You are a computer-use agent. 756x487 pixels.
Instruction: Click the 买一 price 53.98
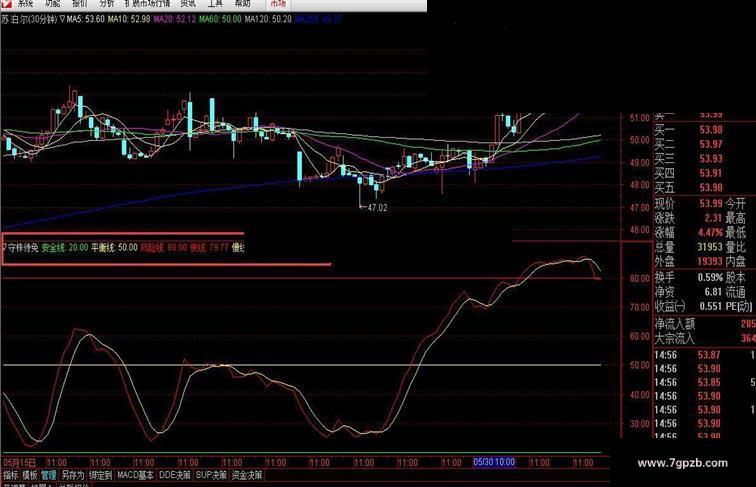tap(711, 130)
